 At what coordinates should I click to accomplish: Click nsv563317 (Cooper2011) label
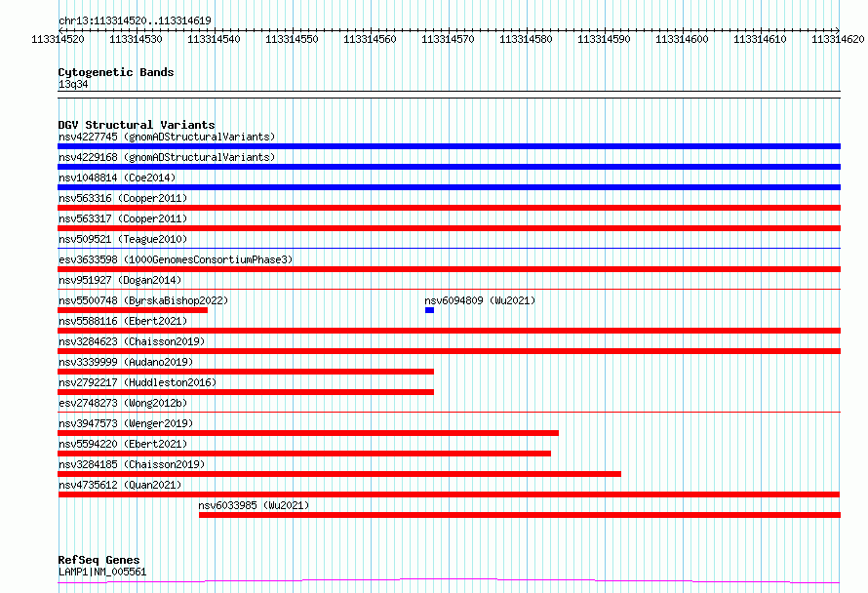[123, 218]
